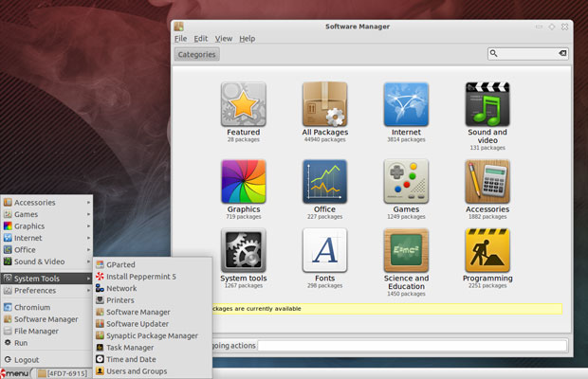Viewport: 588px width, 379px height.
Task: Select the 4FD7-6915 taskbar window button
Action: point(63,373)
